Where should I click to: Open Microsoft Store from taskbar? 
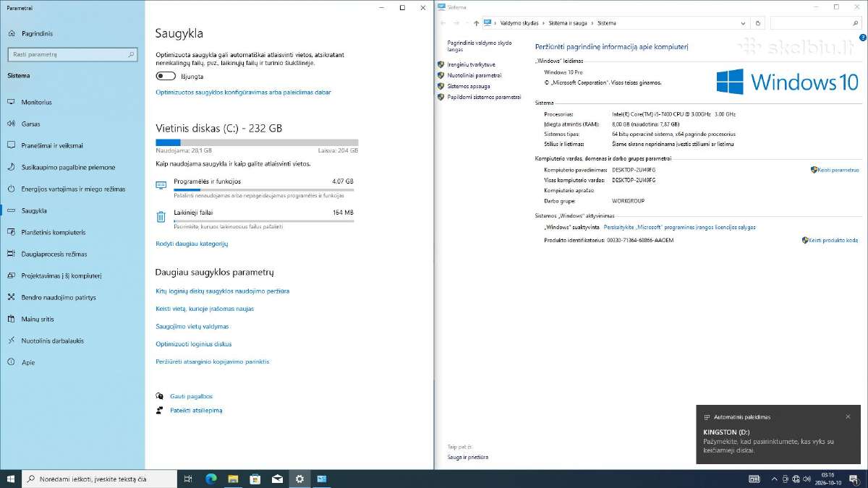point(255,479)
